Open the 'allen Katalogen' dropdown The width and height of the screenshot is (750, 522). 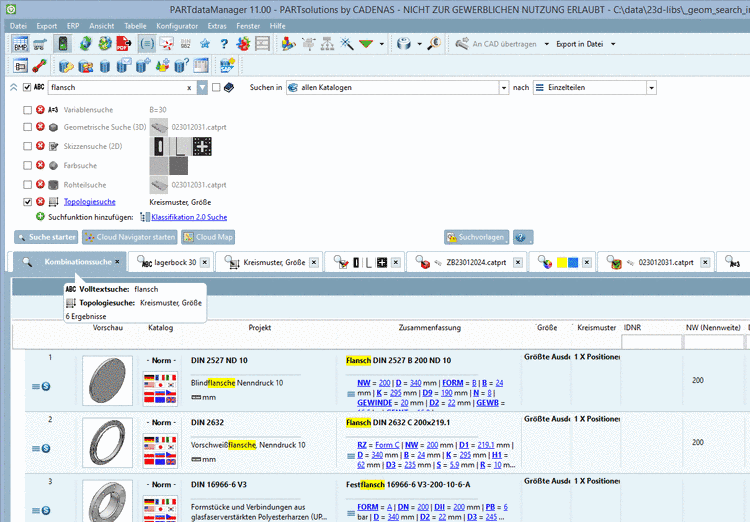tap(503, 88)
